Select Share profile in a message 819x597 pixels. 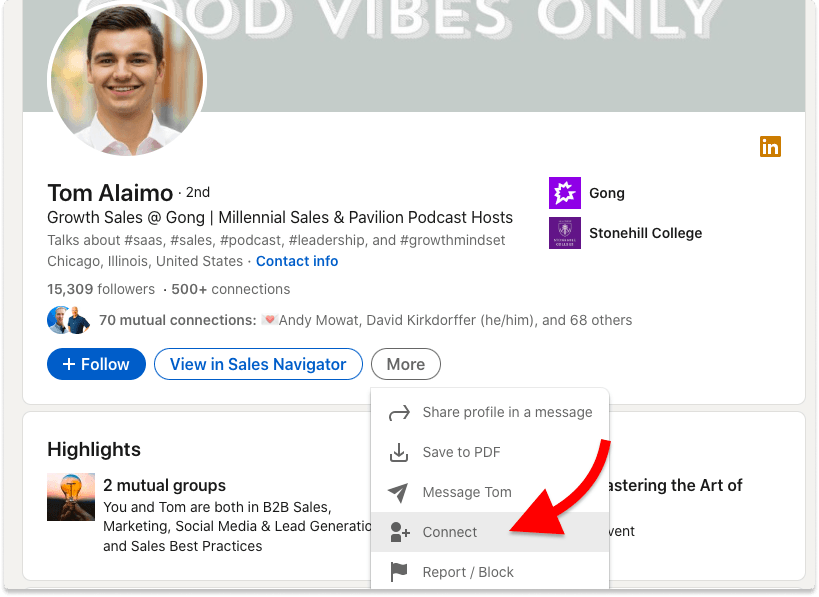[490, 412]
